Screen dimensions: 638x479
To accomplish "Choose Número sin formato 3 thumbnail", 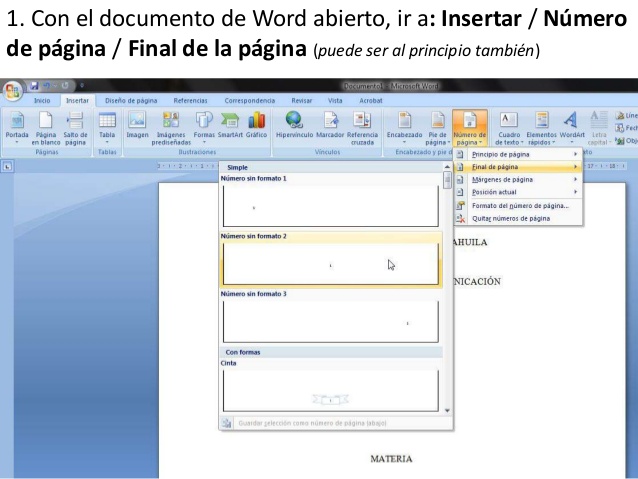I will click(x=331, y=322).
